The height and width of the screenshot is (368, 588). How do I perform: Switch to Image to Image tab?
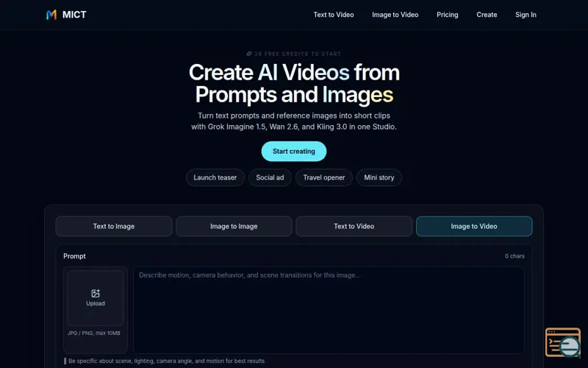click(234, 227)
